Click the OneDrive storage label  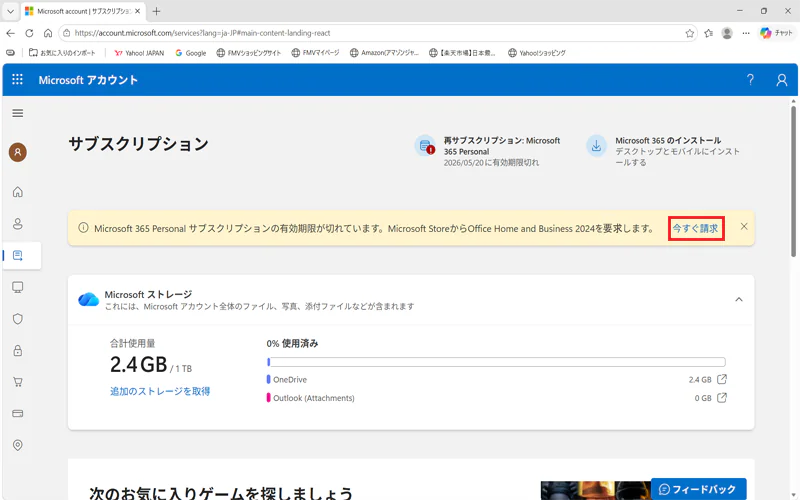(x=290, y=380)
